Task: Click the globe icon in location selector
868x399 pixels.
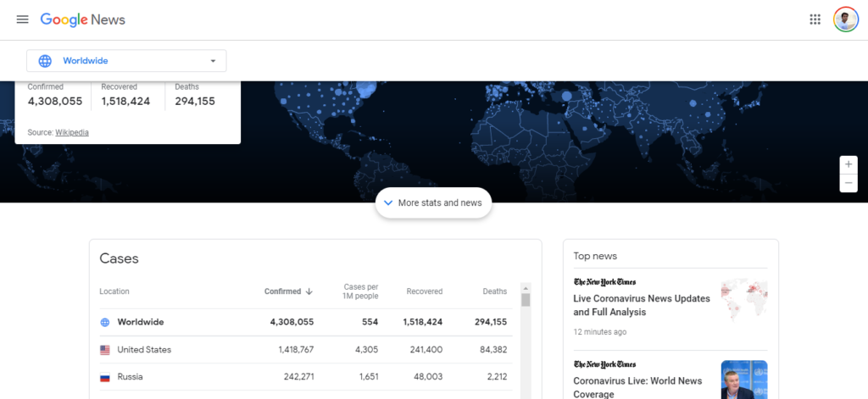Action: coord(45,61)
